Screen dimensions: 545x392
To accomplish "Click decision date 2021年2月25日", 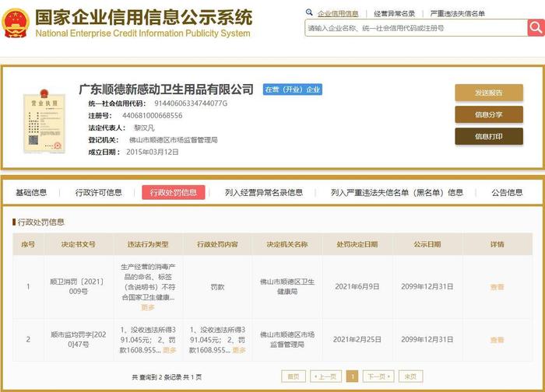I will coord(357,340).
